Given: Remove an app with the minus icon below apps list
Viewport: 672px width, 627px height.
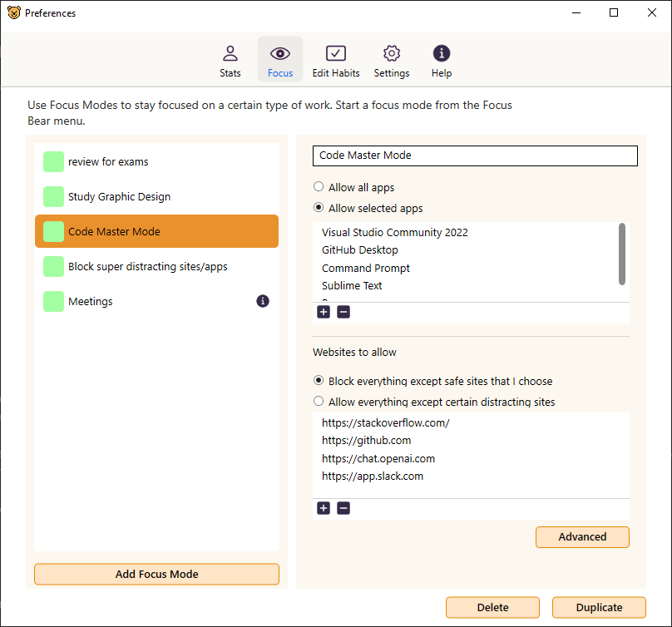Looking at the screenshot, I should [x=343, y=312].
